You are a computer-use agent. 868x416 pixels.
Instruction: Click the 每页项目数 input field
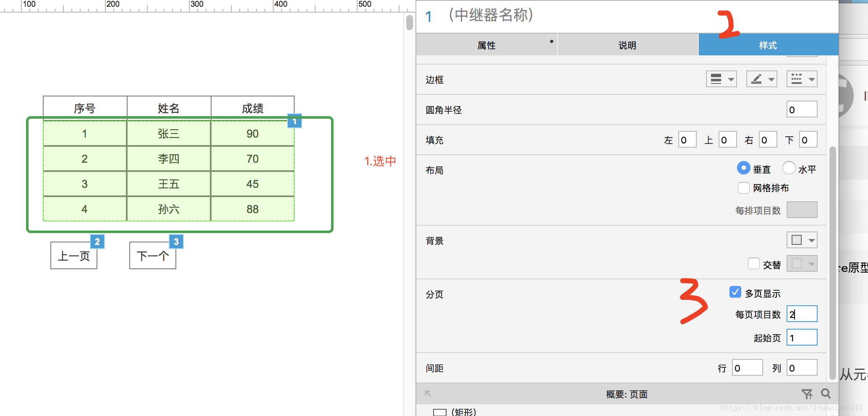[802, 314]
